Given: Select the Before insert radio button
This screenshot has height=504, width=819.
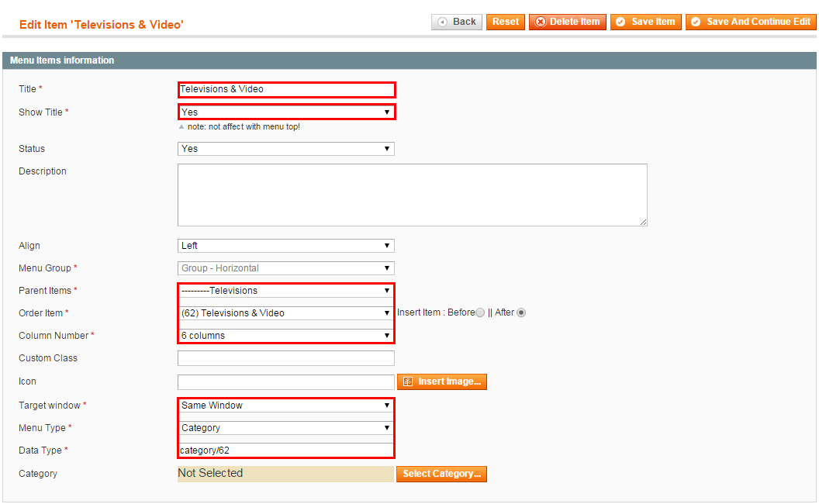Looking at the screenshot, I should click(x=480, y=312).
